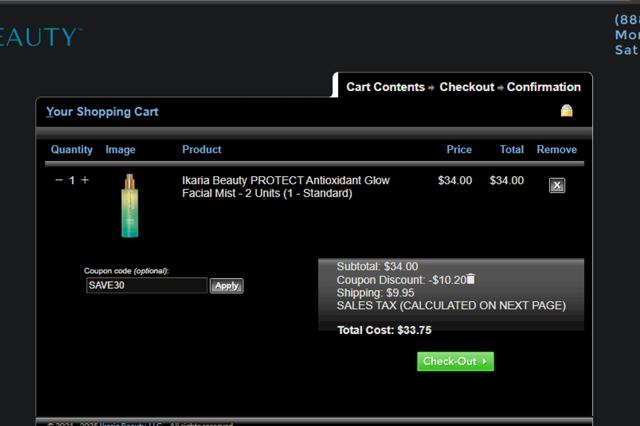
Task: Open the facial mist product thumbnail
Action: point(130,206)
